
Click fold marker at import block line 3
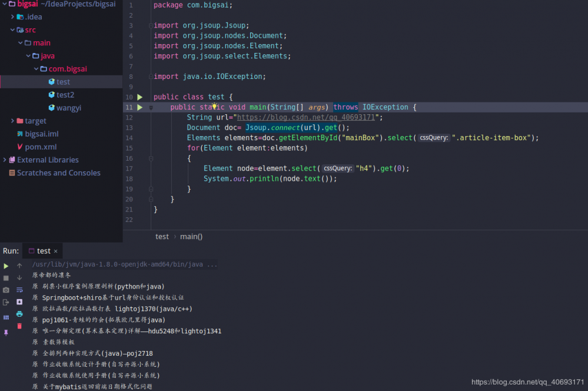click(x=151, y=25)
